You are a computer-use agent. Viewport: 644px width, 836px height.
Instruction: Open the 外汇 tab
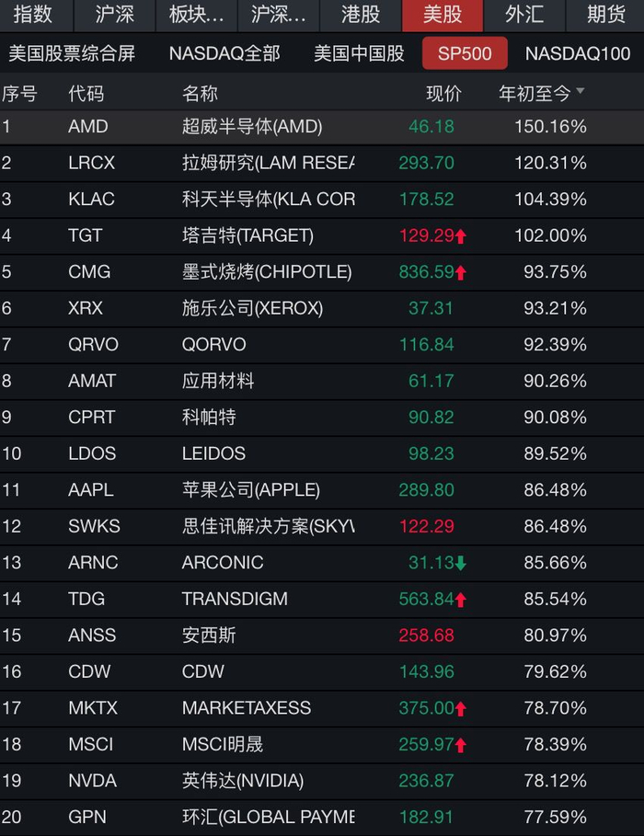coord(524,15)
